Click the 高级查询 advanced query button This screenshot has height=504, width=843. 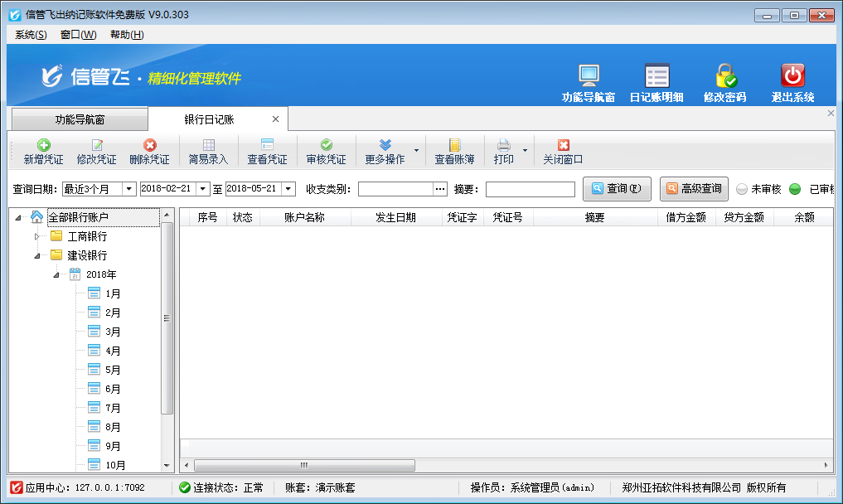pos(694,189)
